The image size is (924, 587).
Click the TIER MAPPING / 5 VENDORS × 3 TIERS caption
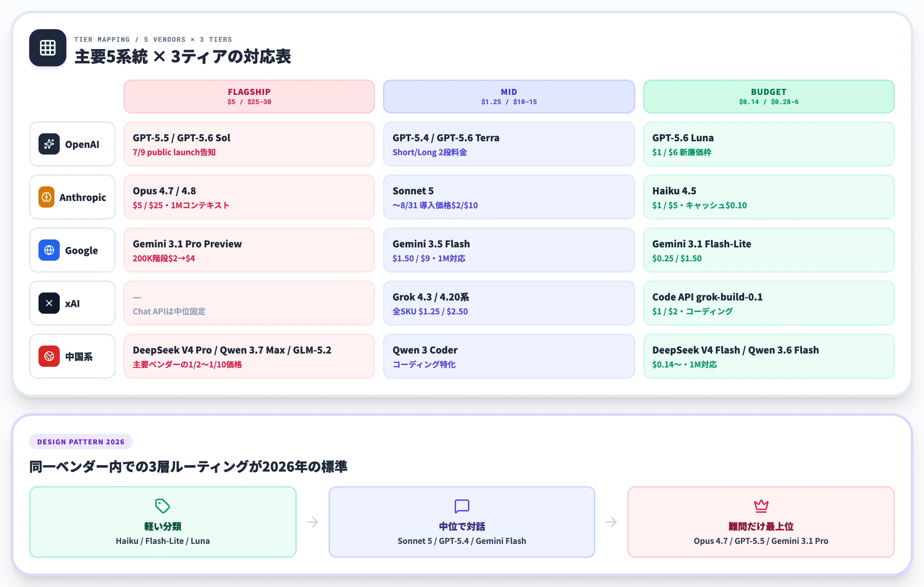click(x=153, y=39)
